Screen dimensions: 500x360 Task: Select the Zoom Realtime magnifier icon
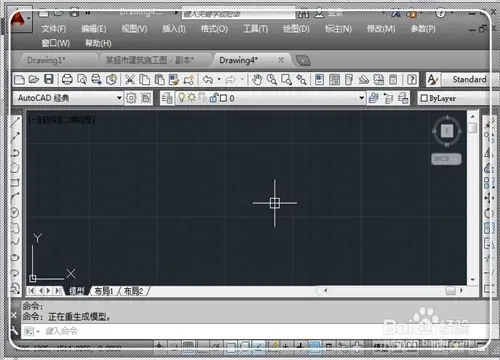[x=272, y=80]
